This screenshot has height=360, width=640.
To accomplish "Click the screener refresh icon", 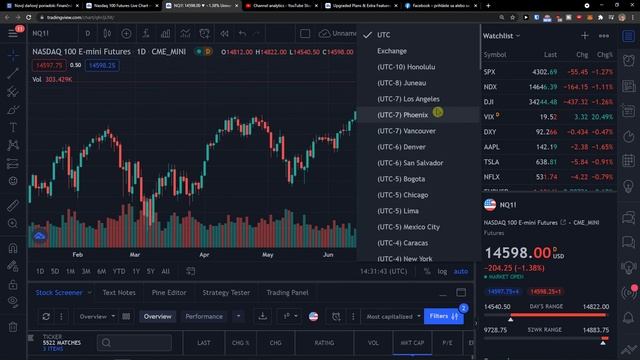I will tap(46, 316).
